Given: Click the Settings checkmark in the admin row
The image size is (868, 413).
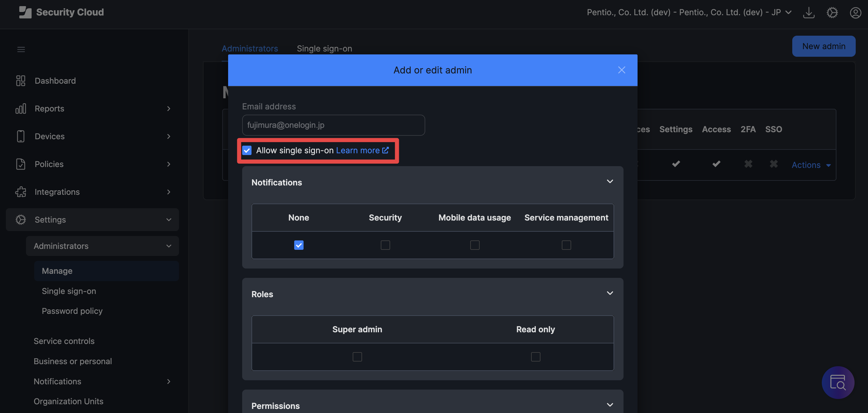Looking at the screenshot, I should point(676,164).
